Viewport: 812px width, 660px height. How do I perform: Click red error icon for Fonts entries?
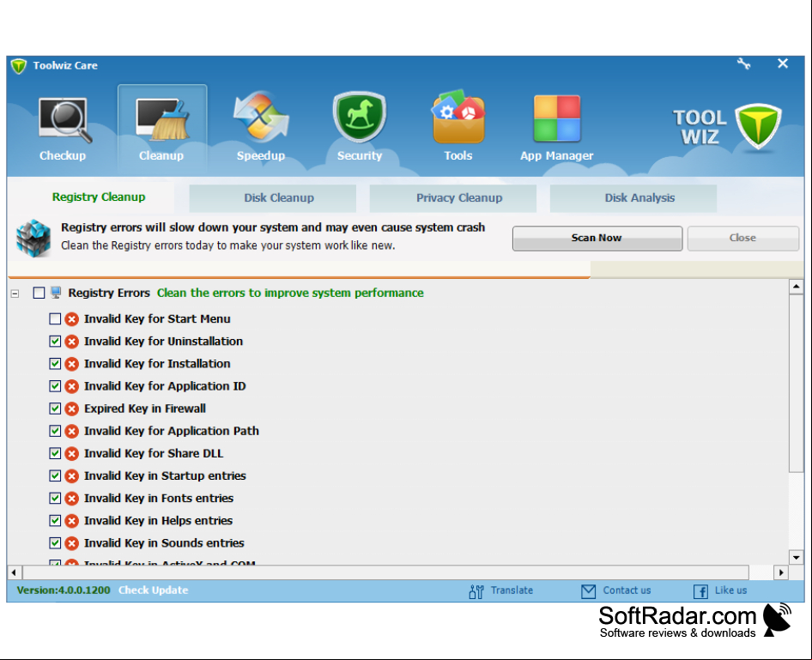[x=72, y=499]
